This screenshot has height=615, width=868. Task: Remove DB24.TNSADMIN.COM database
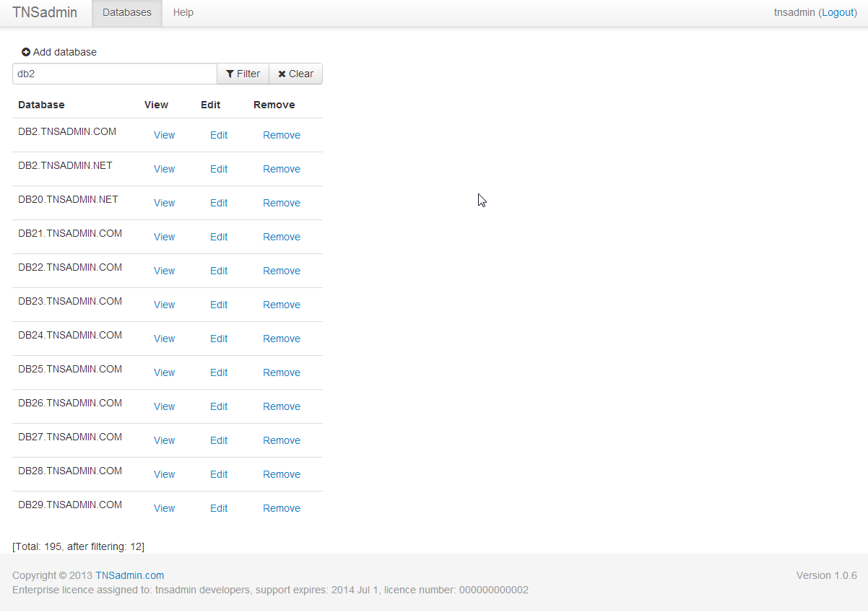click(282, 339)
